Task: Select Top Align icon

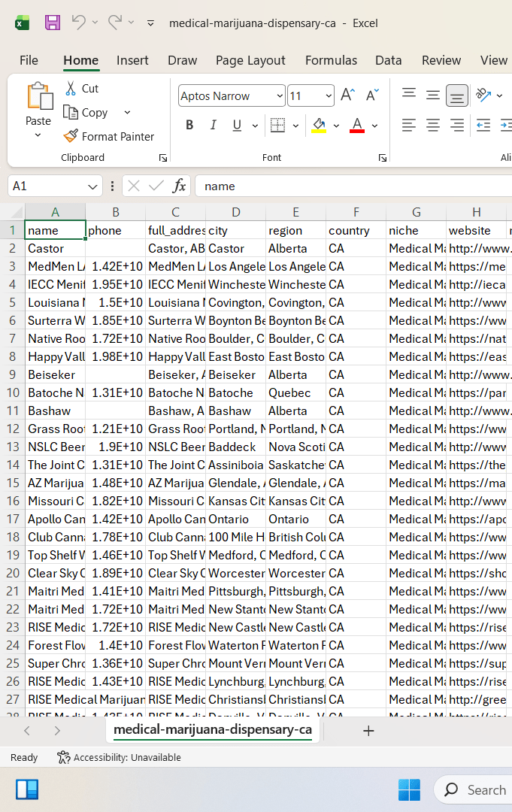Action: point(409,95)
